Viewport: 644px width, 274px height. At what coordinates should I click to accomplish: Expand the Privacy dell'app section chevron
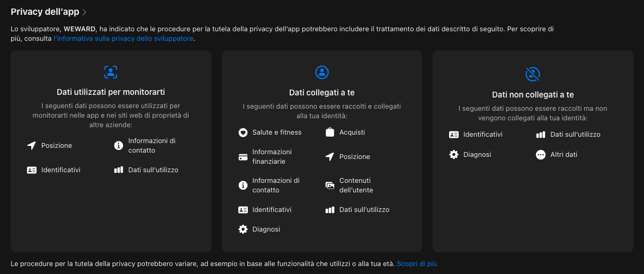pyautogui.click(x=85, y=12)
